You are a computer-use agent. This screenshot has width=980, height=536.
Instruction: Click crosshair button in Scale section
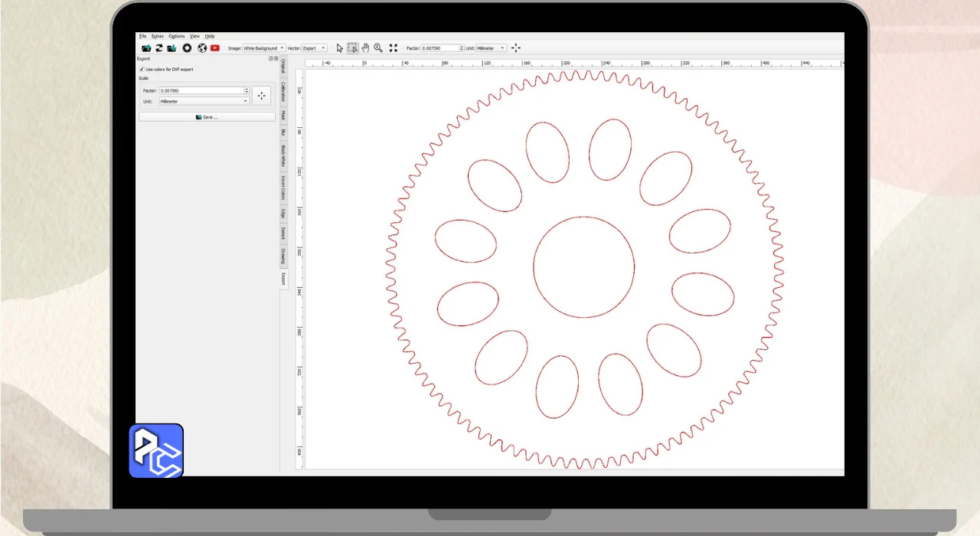[262, 96]
